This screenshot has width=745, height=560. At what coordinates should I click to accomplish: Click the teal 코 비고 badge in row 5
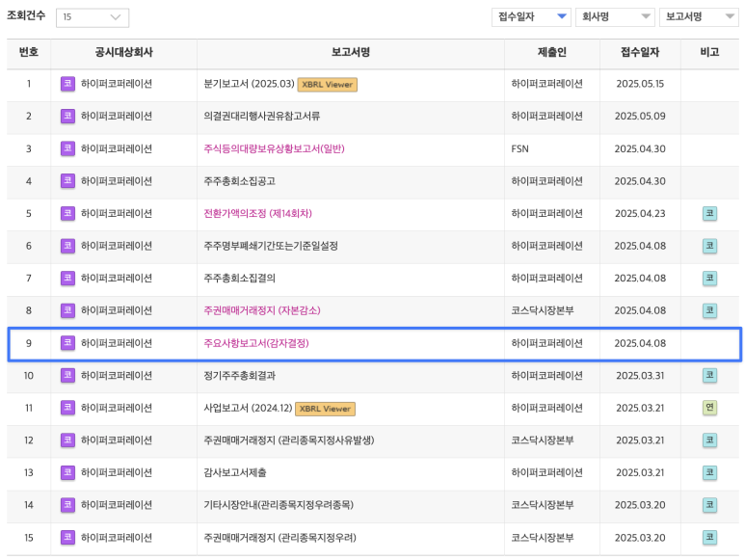[x=710, y=214]
